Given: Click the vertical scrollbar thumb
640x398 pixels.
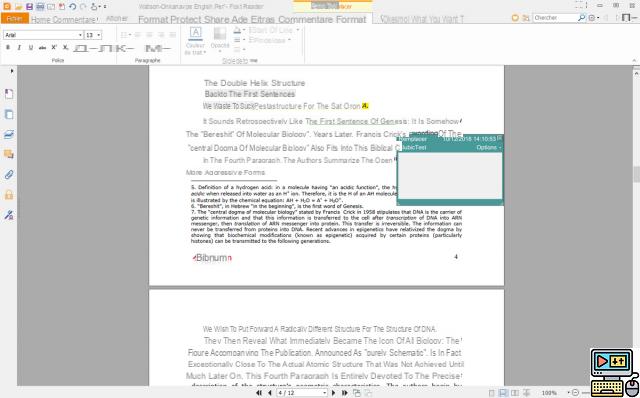Looking at the screenshot, I should click(x=636, y=174).
